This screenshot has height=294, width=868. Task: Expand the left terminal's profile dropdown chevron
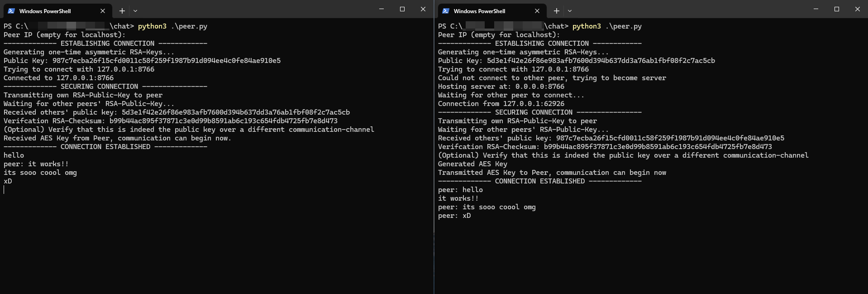(x=135, y=11)
